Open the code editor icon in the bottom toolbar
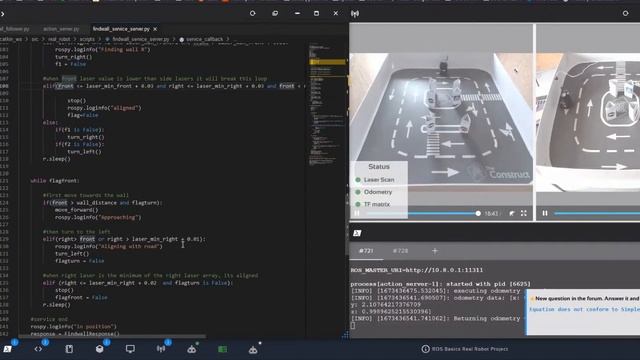This screenshot has width=640, height=360. coord(38,349)
